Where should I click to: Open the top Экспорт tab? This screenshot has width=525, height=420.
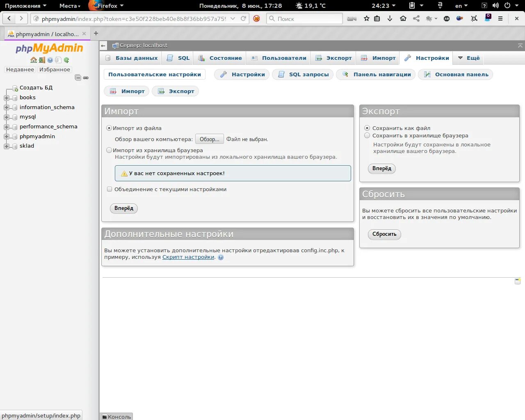point(333,58)
